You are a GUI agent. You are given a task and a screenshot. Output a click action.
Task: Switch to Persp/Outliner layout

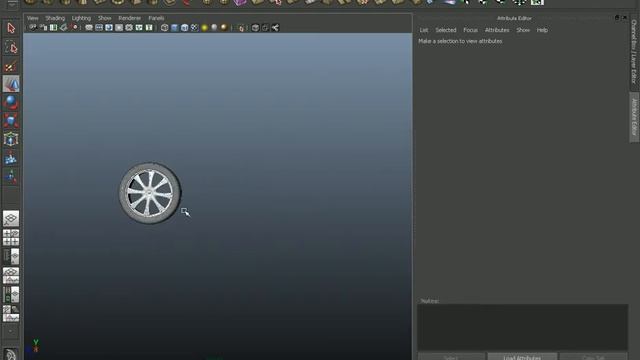[11, 257]
